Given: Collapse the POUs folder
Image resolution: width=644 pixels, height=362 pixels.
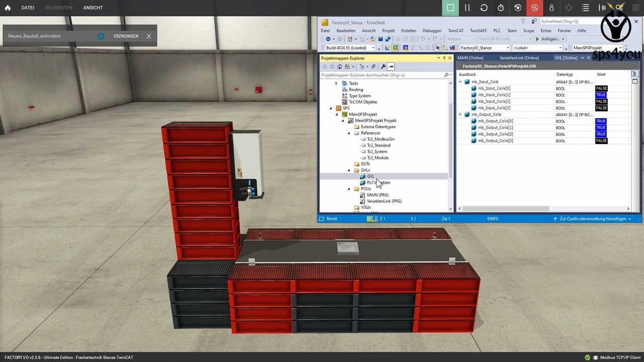Looking at the screenshot, I should [349, 189].
